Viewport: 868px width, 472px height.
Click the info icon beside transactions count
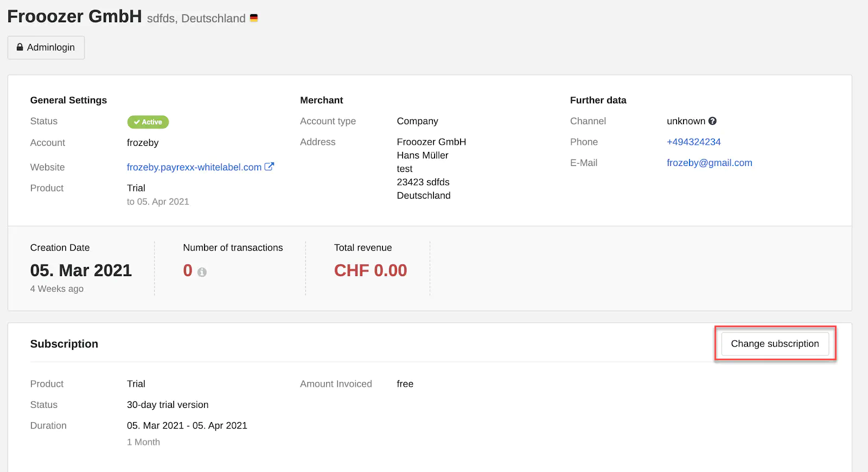(202, 272)
